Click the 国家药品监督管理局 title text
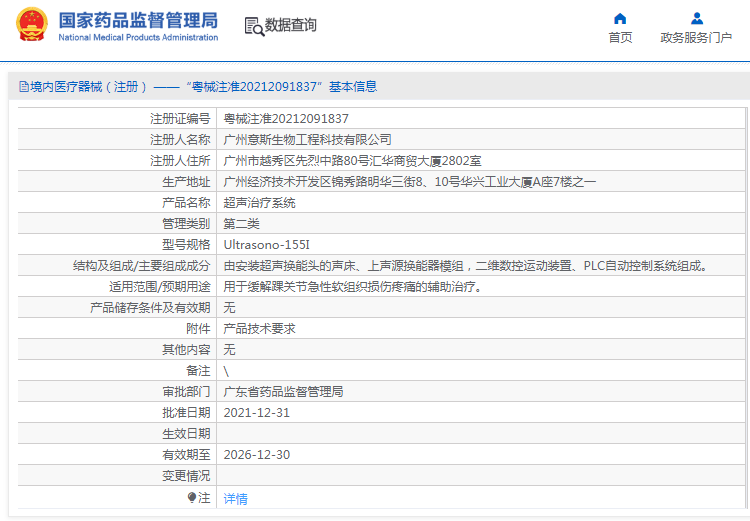Screen dimensions: 750x521 138,19
